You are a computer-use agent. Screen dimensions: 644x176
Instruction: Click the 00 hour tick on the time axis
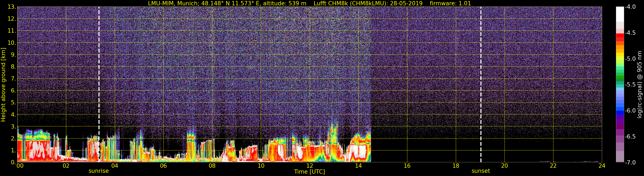pyautogui.click(x=20, y=166)
